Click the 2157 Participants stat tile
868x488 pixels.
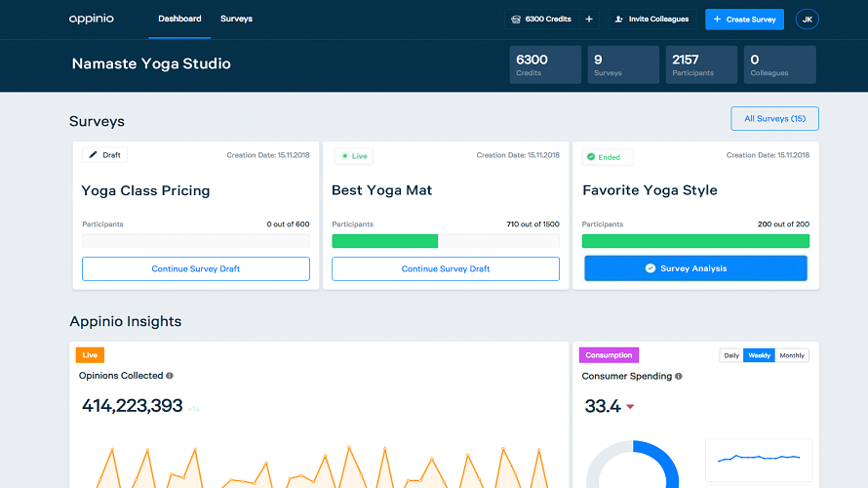pos(701,64)
